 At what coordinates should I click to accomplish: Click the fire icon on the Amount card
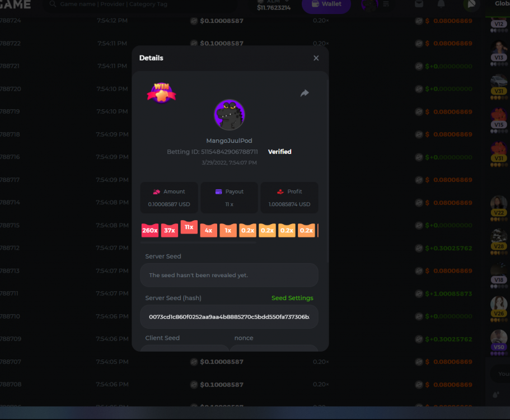pos(157,191)
